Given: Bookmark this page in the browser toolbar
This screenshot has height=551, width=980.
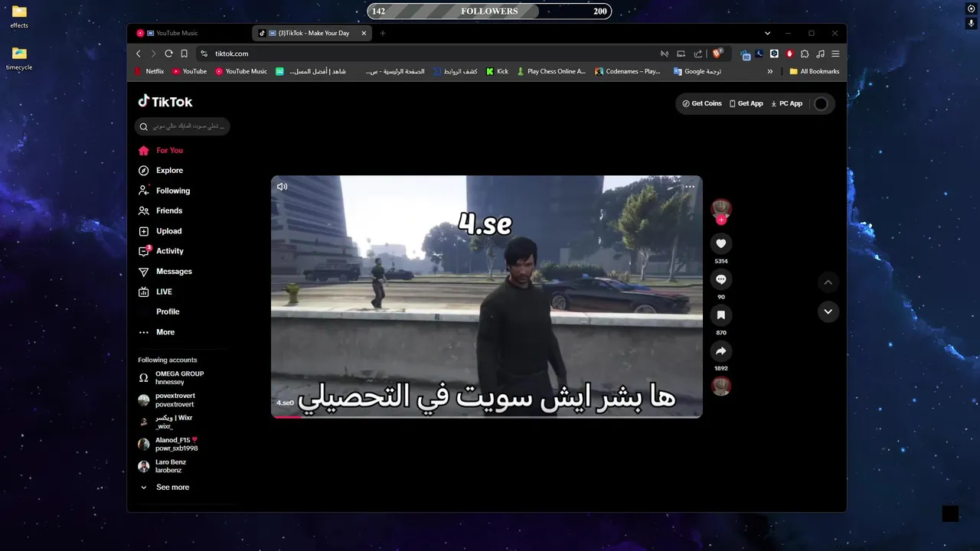Looking at the screenshot, I should tap(185, 54).
